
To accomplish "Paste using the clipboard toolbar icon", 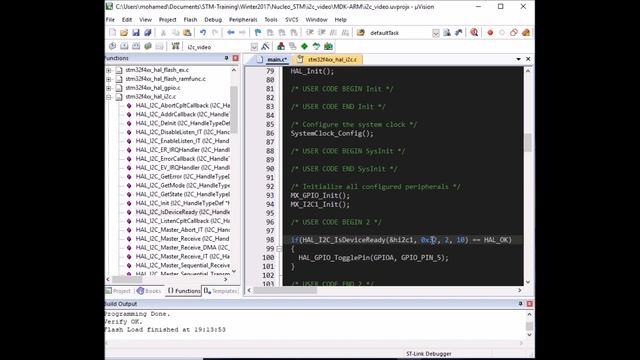I will (x=187, y=33).
